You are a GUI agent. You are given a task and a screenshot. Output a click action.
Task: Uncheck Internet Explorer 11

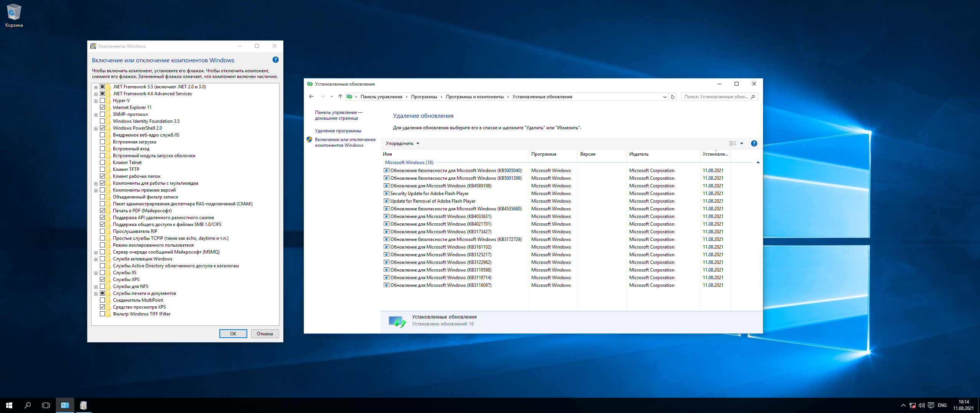click(x=102, y=107)
